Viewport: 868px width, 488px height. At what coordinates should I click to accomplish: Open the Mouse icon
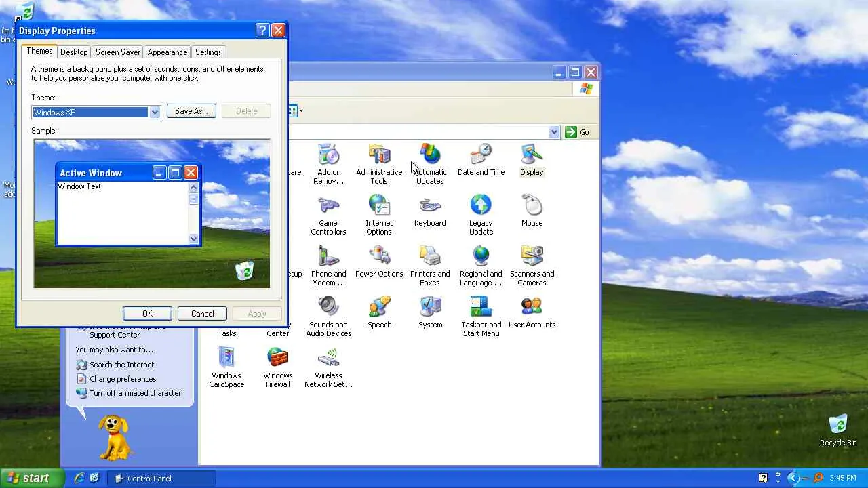click(532, 211)
